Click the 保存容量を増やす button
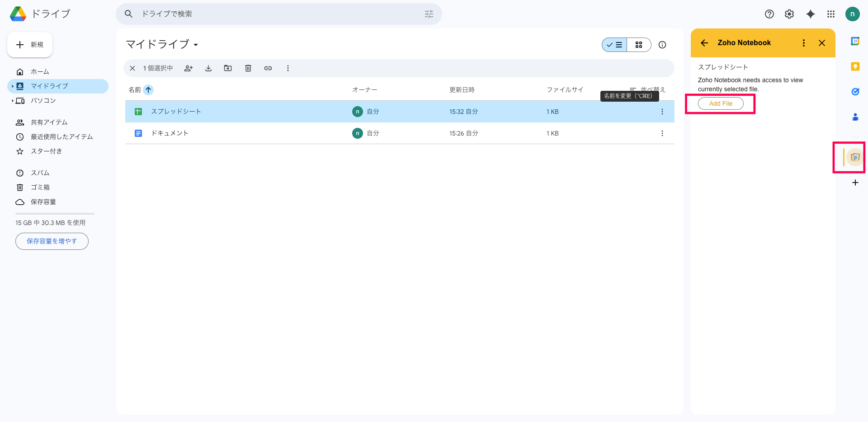Viewport: 868px width, 422px height. 52,241
